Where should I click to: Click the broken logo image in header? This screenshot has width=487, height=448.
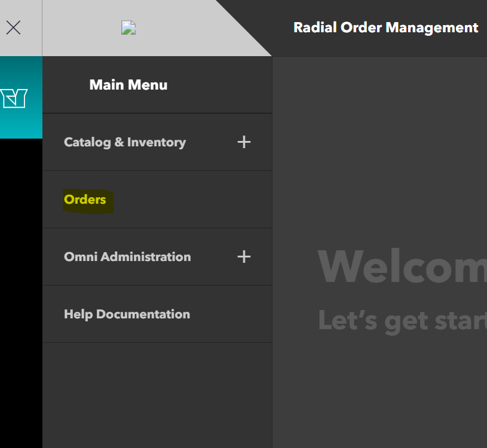tap(128, 27)
